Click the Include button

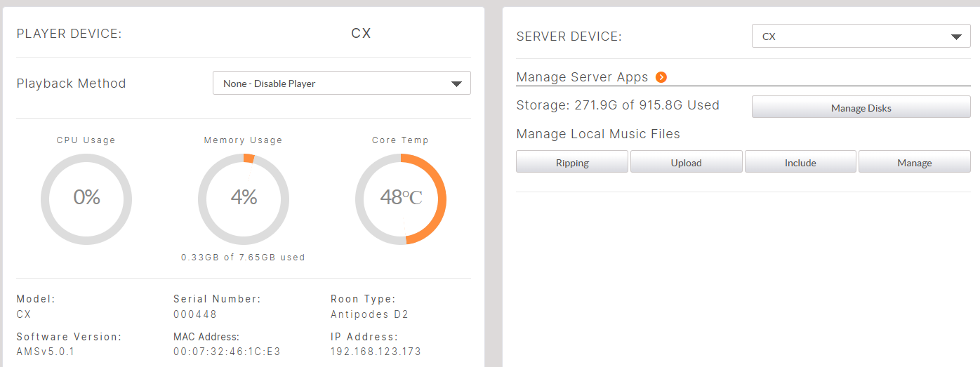800,162
